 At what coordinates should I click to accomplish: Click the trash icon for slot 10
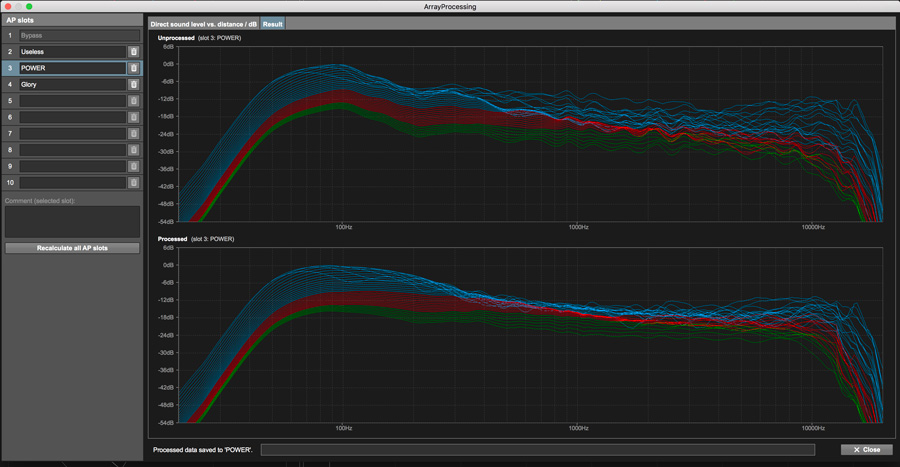pyautogui.click(x=134, y=182)
